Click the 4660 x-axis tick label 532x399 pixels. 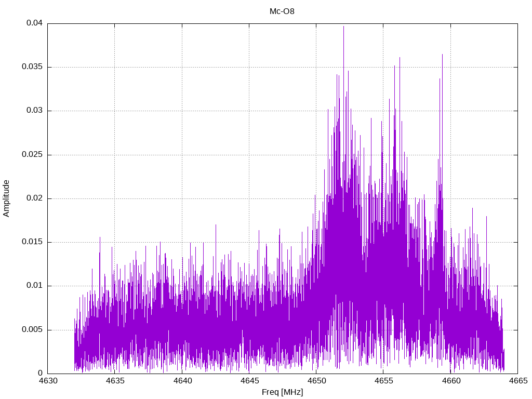click(451, 381)
